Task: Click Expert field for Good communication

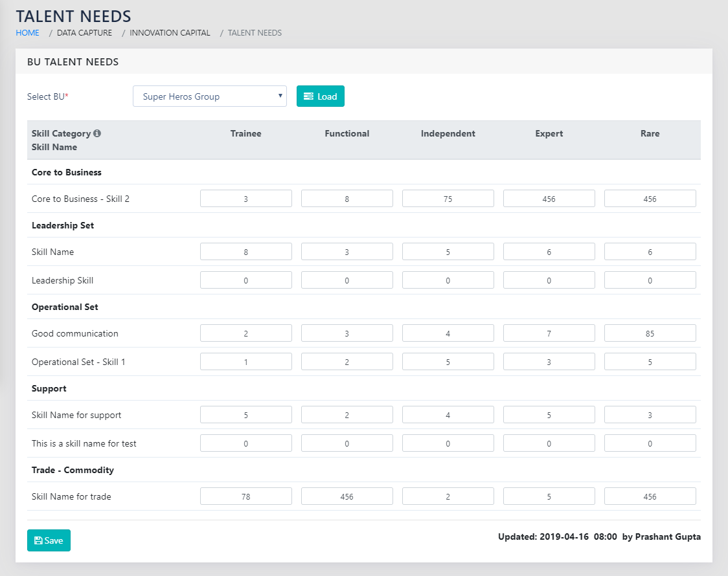Action: tap(549, 333)
